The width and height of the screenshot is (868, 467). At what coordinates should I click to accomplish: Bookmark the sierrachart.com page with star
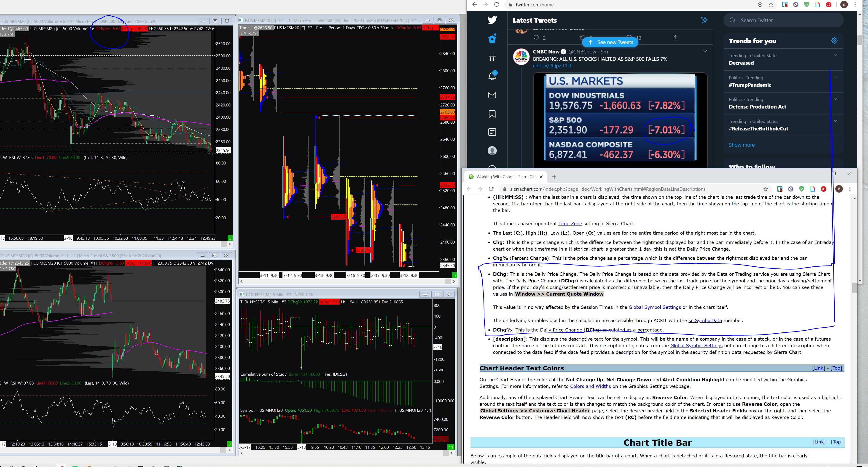[x=766, y=189]
